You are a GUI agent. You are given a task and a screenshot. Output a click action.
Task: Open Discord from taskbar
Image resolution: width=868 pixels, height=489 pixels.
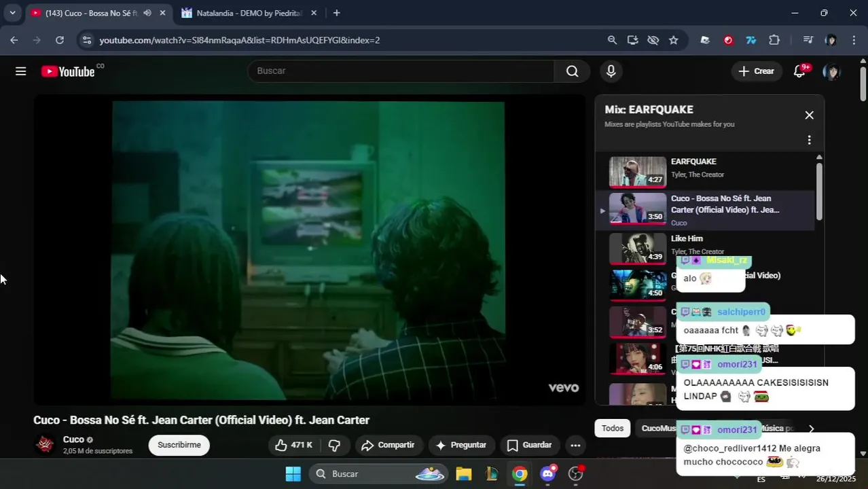548,474
